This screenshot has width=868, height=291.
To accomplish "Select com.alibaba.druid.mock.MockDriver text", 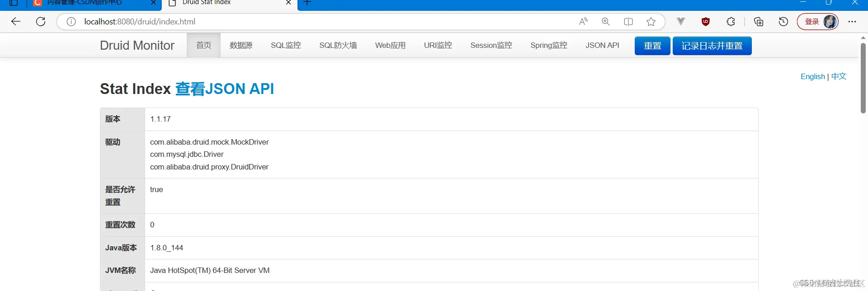I will click(x=209, y=142).
